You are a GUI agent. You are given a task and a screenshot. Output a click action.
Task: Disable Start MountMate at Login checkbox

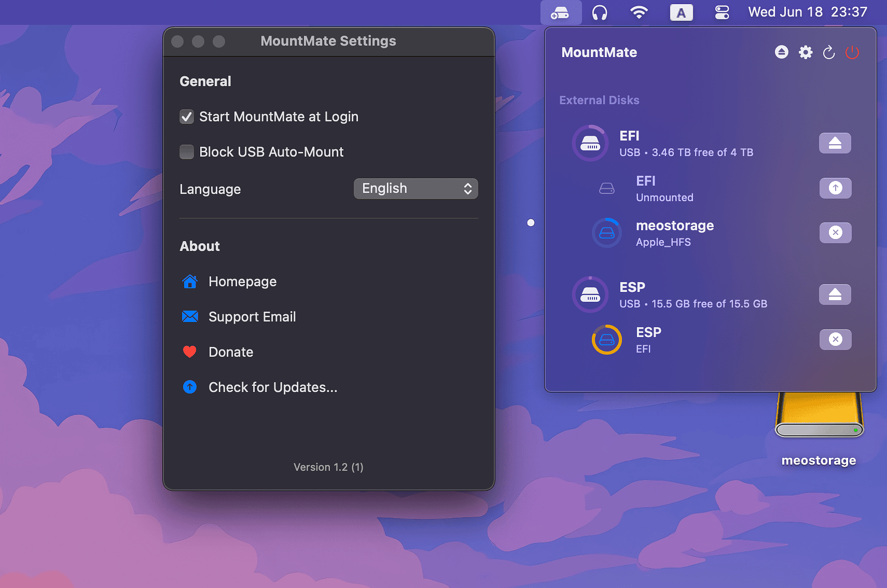coord(187,117)
